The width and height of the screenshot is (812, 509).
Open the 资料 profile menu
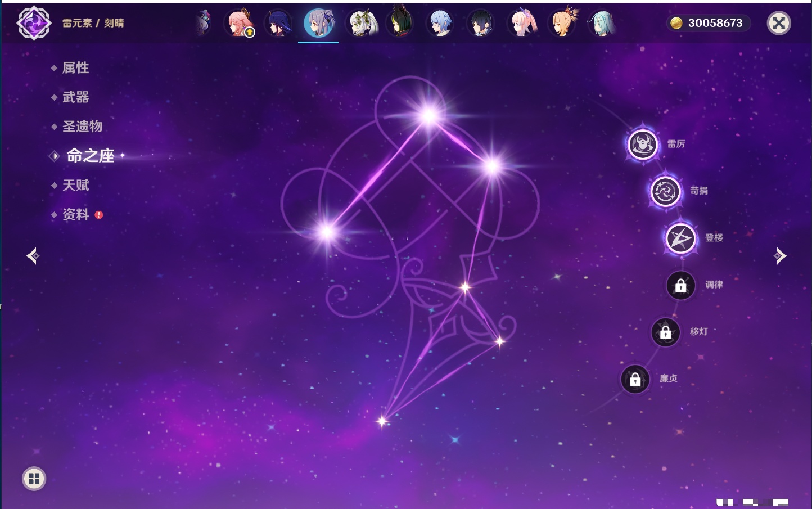pos(75,214)
